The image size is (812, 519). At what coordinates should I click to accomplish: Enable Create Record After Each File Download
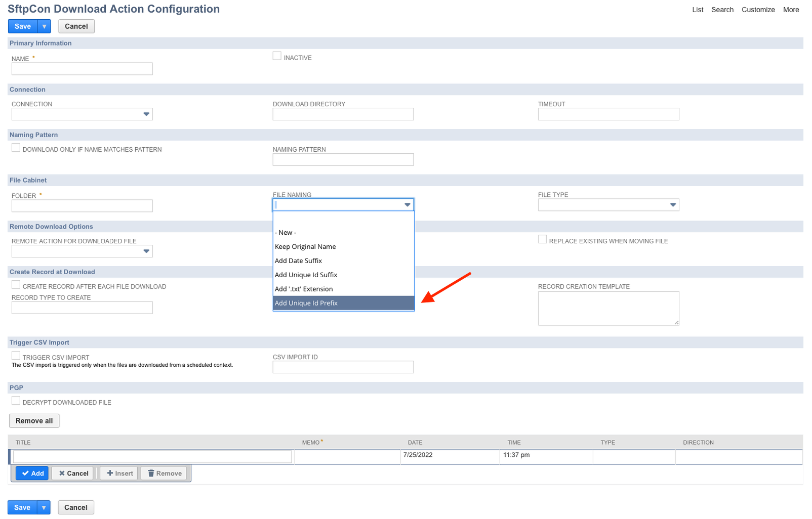(x=16, y=285)
